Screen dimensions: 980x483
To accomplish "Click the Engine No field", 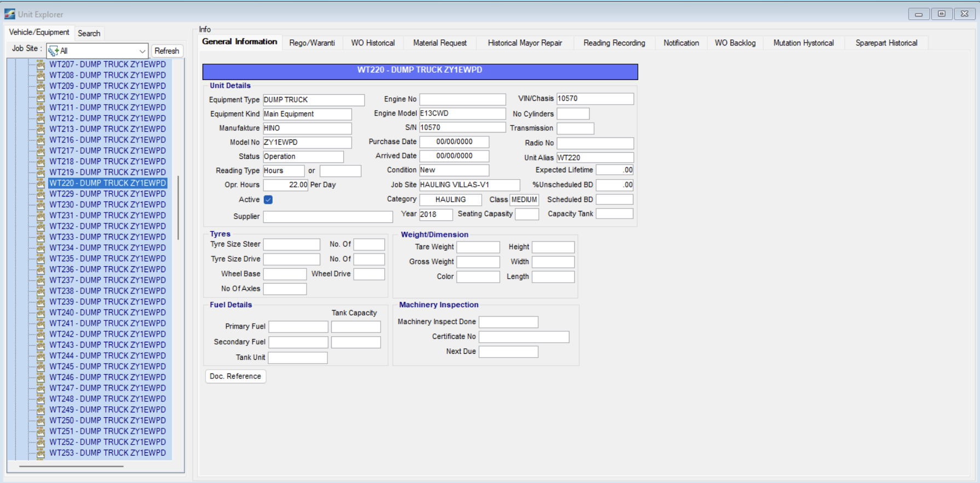I will pos(463,99).
